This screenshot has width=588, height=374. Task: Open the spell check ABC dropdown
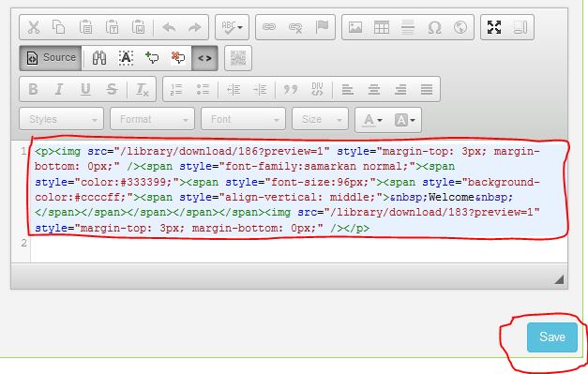click(232, 27)
